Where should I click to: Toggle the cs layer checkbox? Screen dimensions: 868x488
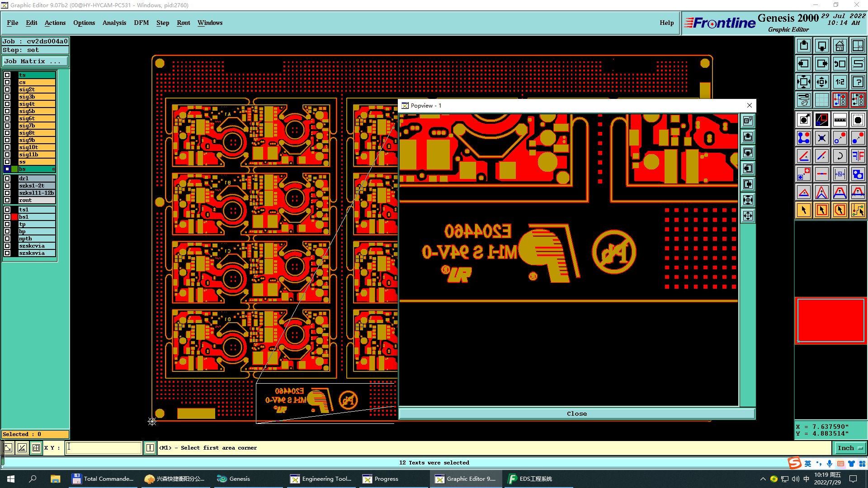[x=7, y=82]
